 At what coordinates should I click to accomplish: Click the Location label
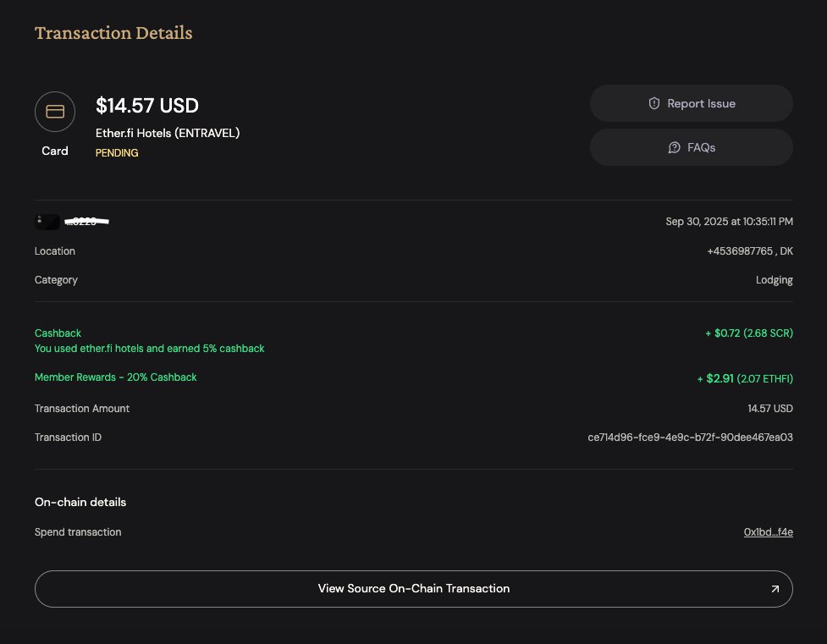[55, 251]
